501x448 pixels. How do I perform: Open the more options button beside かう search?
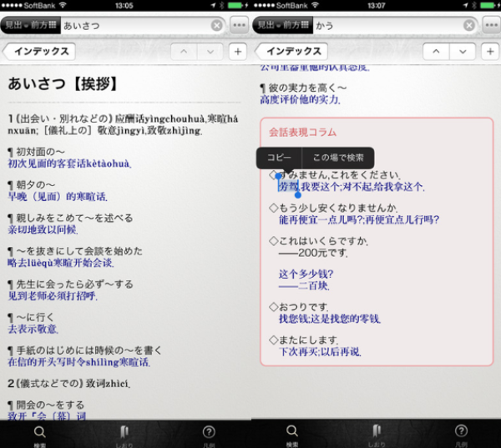[x=492, y=25]
